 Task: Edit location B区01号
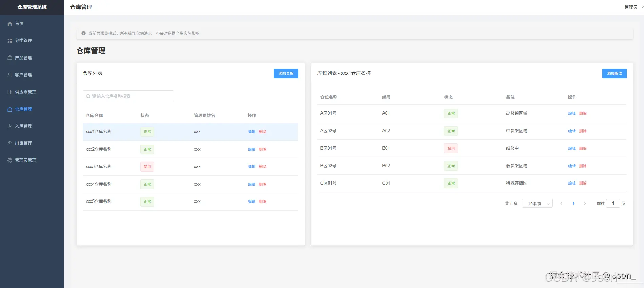pos(572,148)
